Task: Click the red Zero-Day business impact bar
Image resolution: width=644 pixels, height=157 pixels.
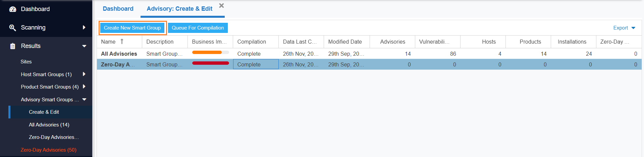Action: [211, 63]
